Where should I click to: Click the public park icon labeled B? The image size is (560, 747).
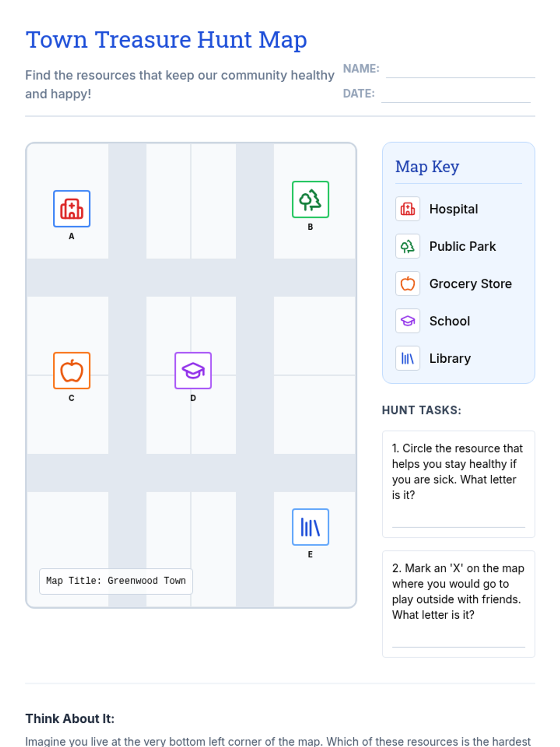310,199
